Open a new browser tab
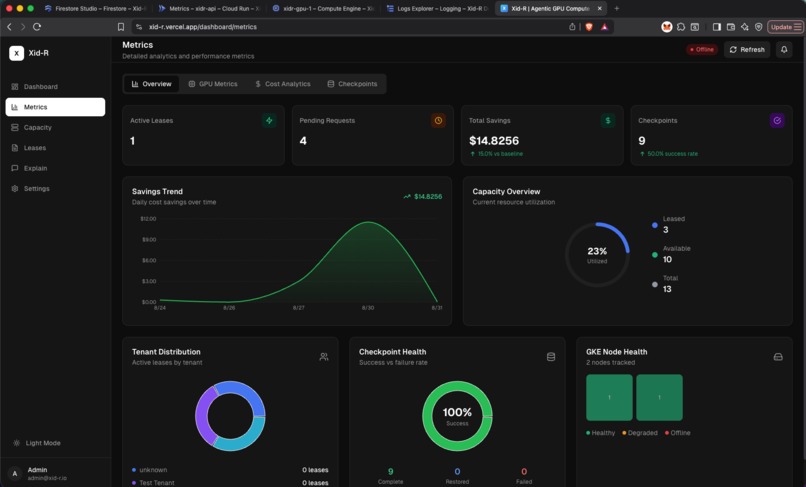Screen dimensions: 806x487 [617, 8]
